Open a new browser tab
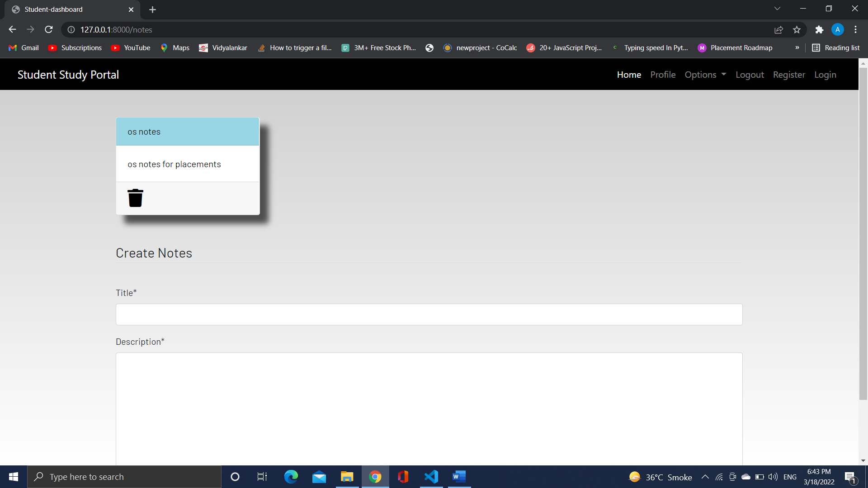This screenshot has height=488, width=868. pos(152,9)
